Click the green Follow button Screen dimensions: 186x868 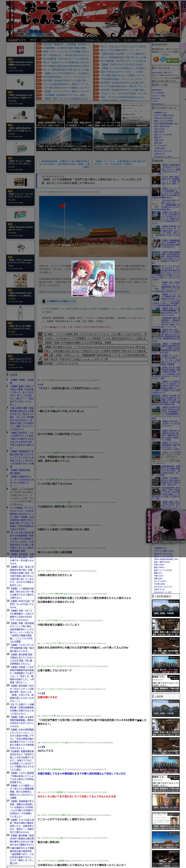173,60
